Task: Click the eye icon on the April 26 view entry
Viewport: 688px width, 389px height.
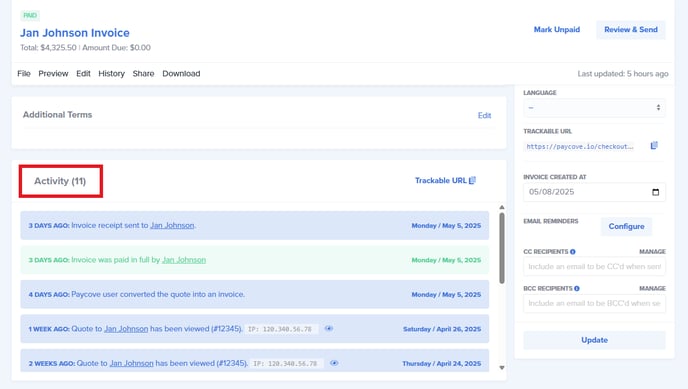Action: [x=329, y=328]
